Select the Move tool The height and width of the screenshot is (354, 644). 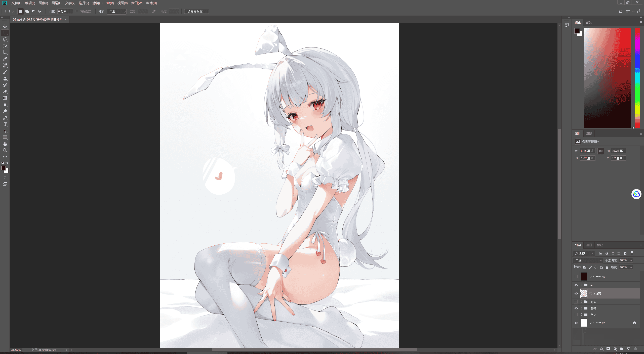[x=5, y=26]
